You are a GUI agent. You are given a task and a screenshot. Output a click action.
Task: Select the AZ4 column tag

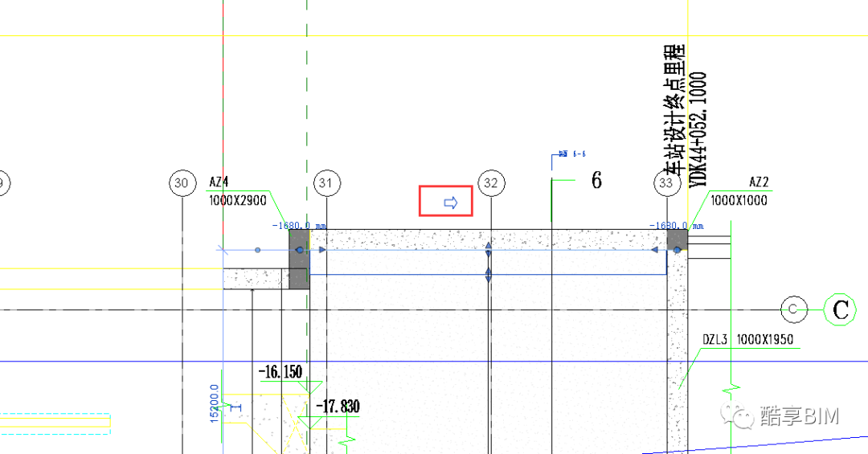point(219,182)
